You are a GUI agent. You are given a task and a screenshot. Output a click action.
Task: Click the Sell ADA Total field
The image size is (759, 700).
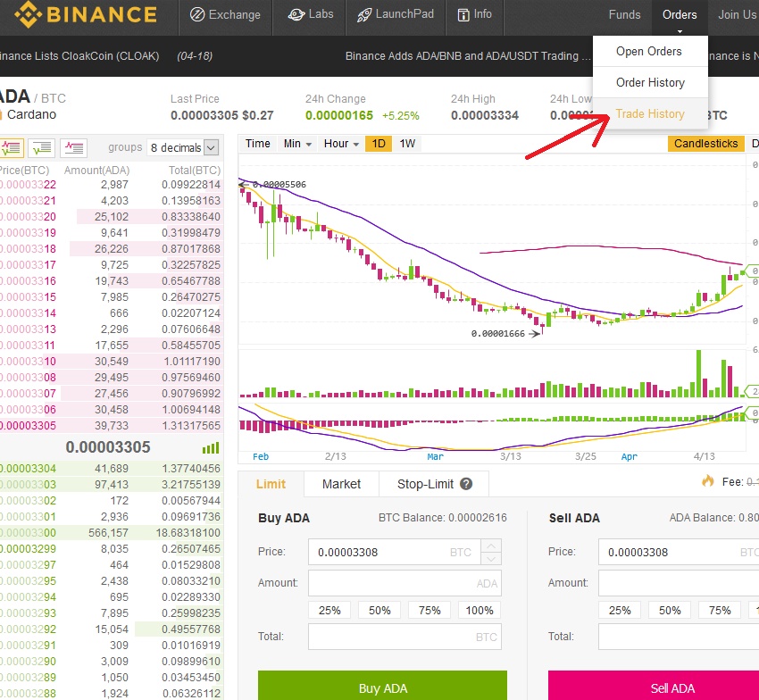679,637
